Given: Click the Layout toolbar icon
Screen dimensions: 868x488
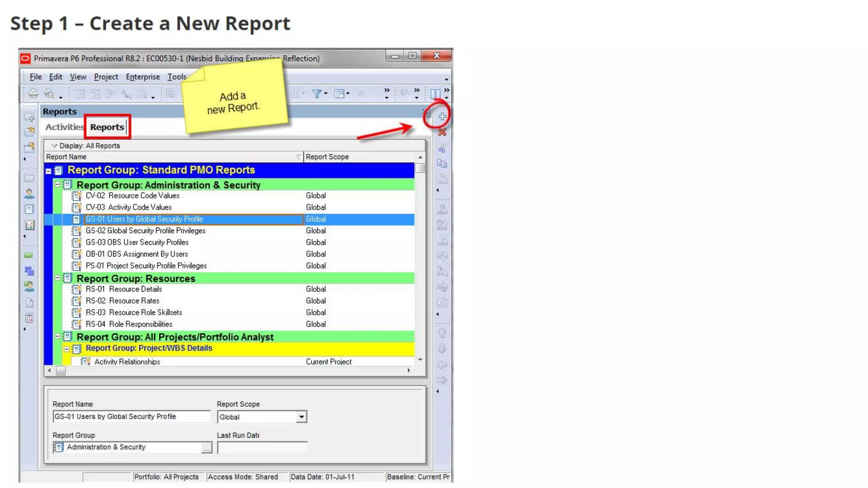Looking at the screenshot, I should (x=339, y=94).
